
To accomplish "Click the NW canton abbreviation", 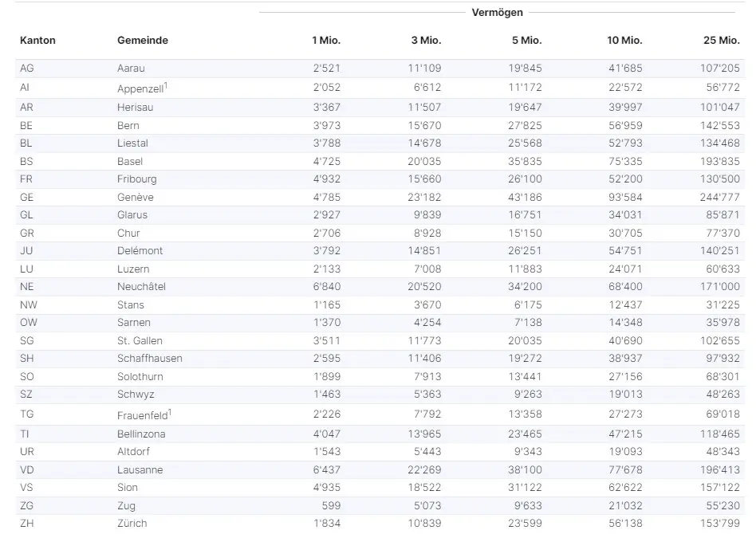I will (29, 305).
